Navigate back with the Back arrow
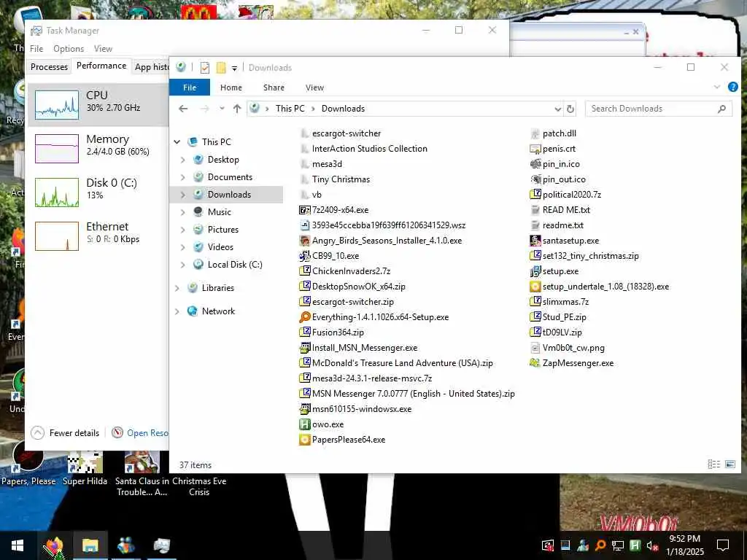Screen dimensions: 747x560 (183, 109)
